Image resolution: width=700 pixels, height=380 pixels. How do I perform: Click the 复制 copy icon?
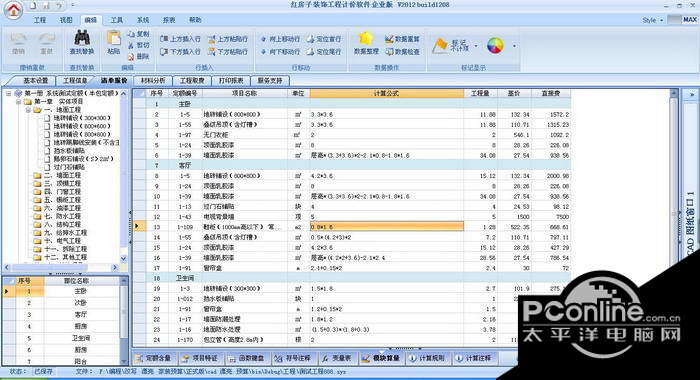pos(139,34)
